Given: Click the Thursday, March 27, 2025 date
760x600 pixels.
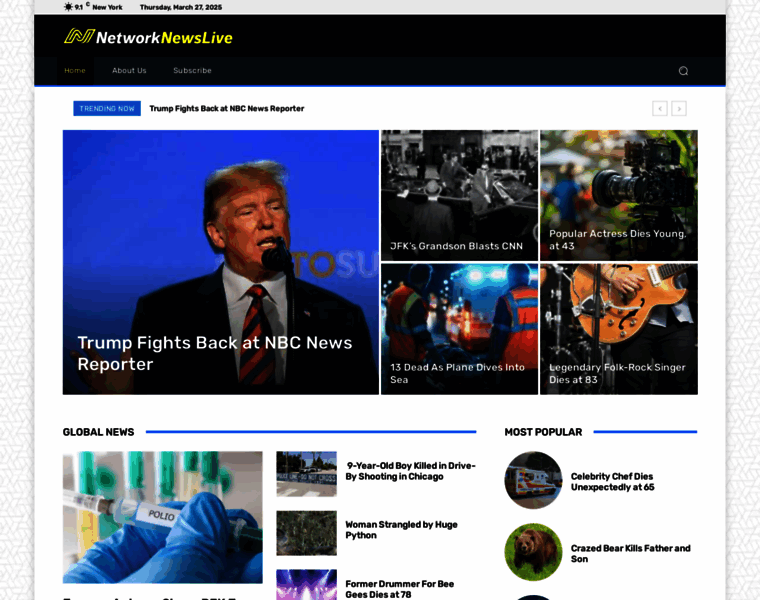Looking at the screenshot, I should click(x=181, y=7).
